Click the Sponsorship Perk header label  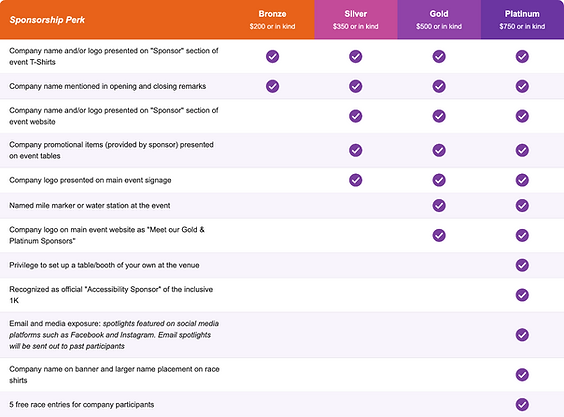[47, 20]
